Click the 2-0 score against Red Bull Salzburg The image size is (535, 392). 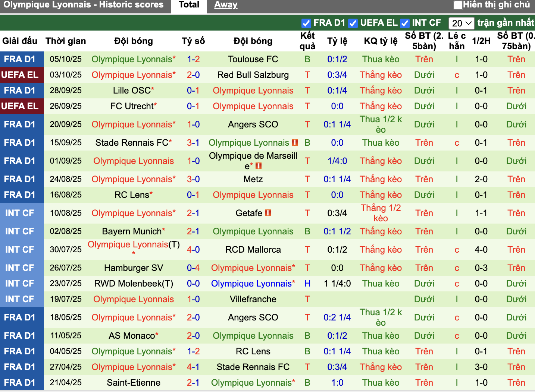click(193, 75)
